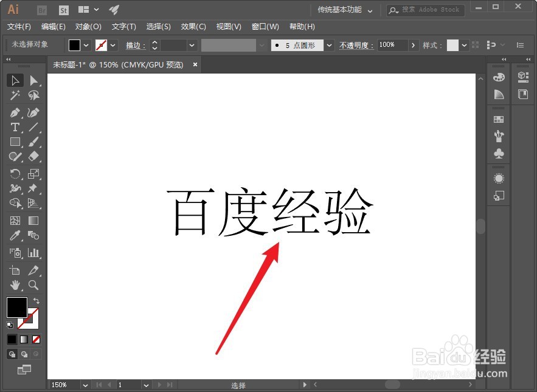This screenshot has width=537, height=392.
Task: Select the Shape Builder tool
Action: [x=15, y=203]
